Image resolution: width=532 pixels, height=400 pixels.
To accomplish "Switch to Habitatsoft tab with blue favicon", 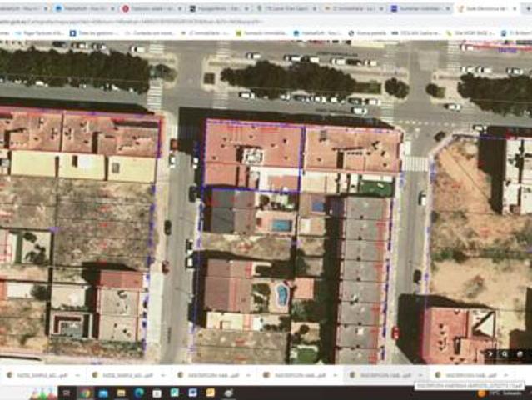I will pos(86,9).
